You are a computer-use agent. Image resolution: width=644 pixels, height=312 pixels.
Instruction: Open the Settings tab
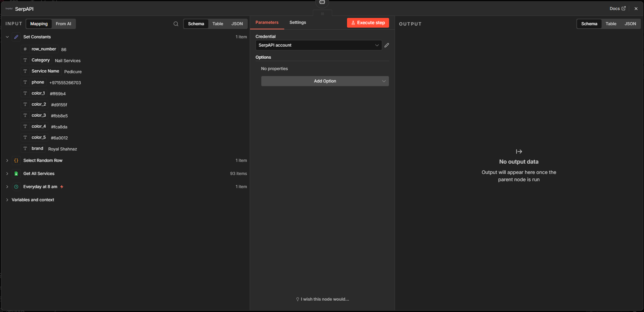click(298, 22)
